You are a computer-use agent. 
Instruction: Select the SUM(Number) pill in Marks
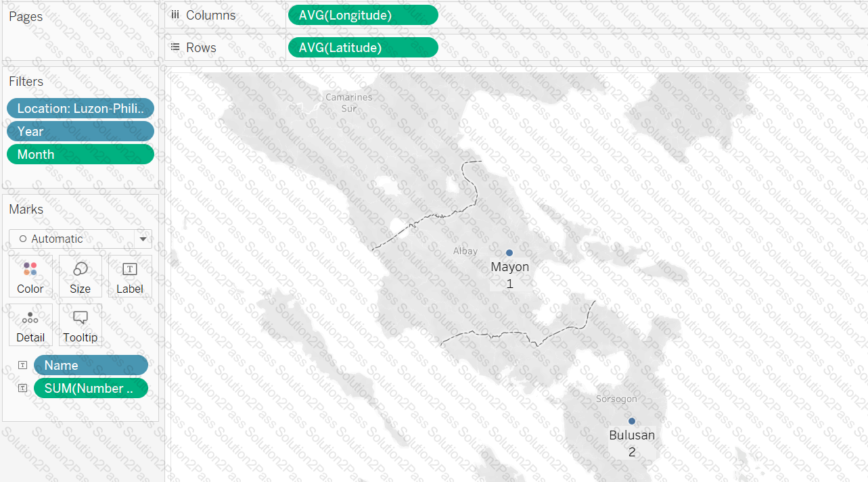(x=91, y=388)
